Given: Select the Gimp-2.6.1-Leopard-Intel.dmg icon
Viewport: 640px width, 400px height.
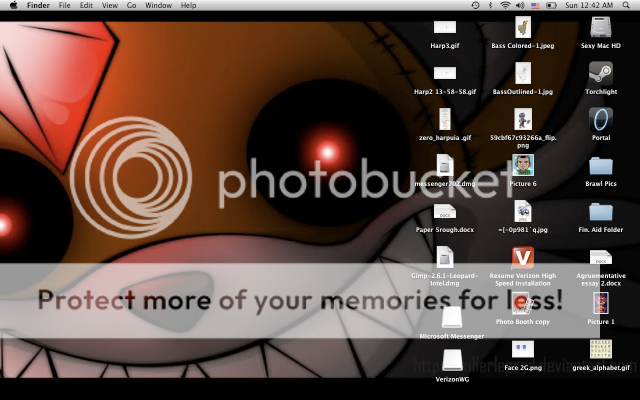Looking at the screenshot, I should [445, 258].
